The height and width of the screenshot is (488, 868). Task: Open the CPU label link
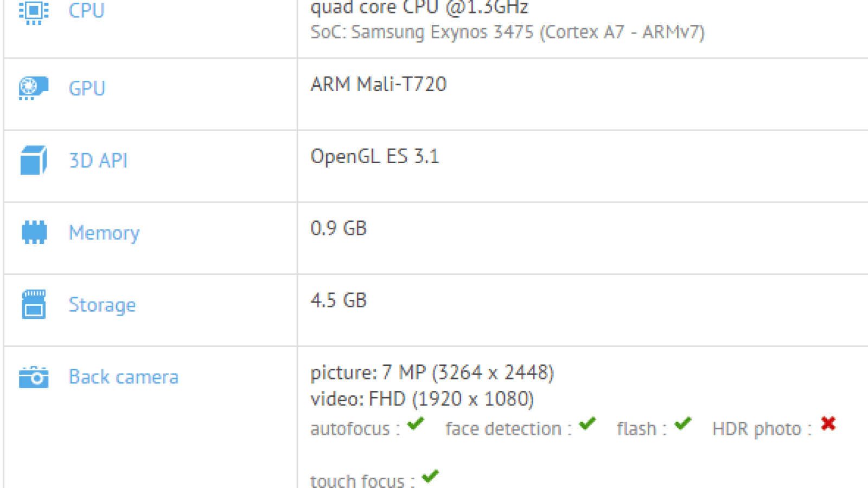(x=87, y=11)
